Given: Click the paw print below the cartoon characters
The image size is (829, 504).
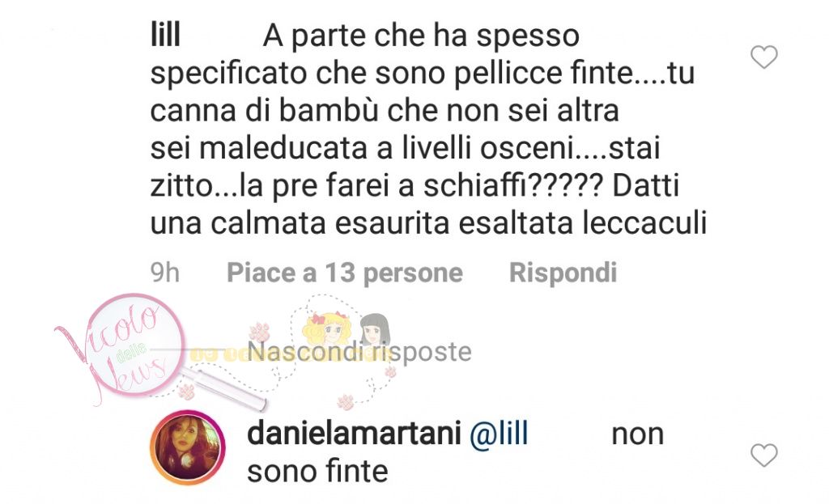Looking at the screenshot, I should pyautogui.click(x=346, y=401).
